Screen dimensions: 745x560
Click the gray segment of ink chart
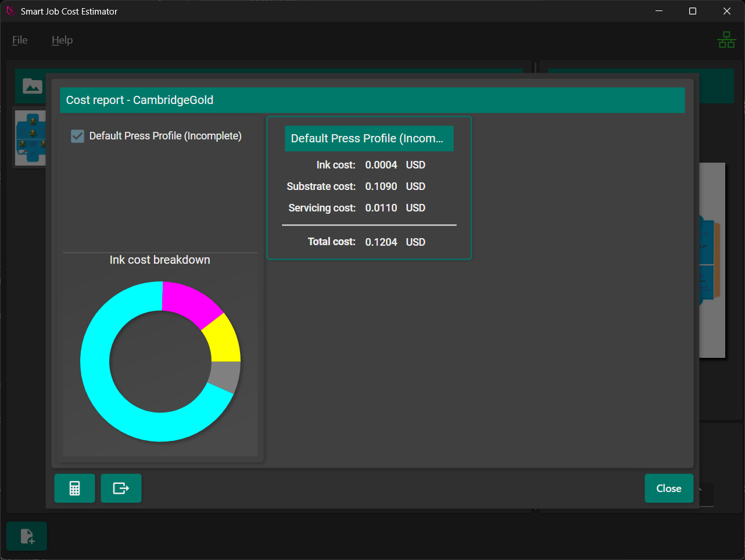click(225, 376)
